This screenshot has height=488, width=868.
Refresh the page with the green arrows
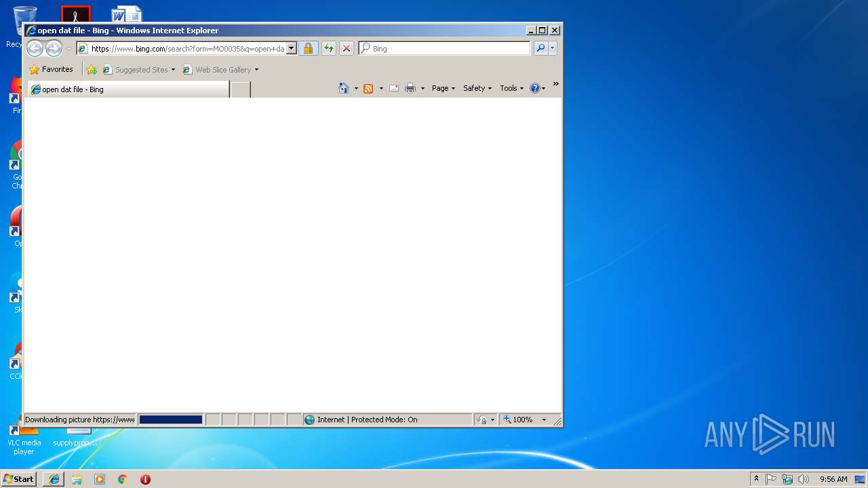(x=329, y=48)
